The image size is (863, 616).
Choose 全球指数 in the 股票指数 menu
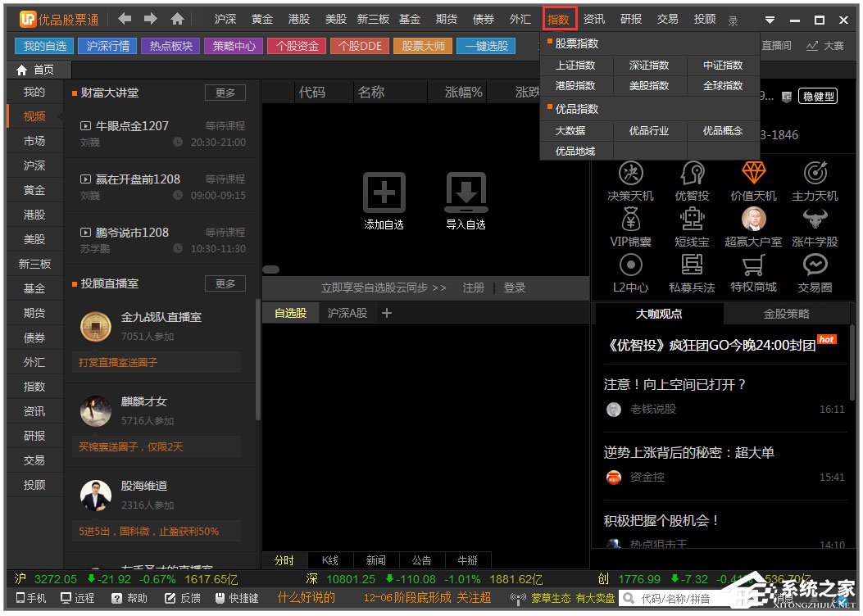[x=723, y=85]
